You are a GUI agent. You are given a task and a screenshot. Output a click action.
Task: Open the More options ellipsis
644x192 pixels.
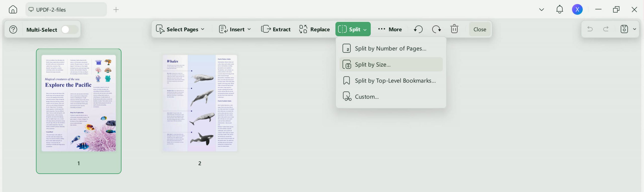(382, 29)
